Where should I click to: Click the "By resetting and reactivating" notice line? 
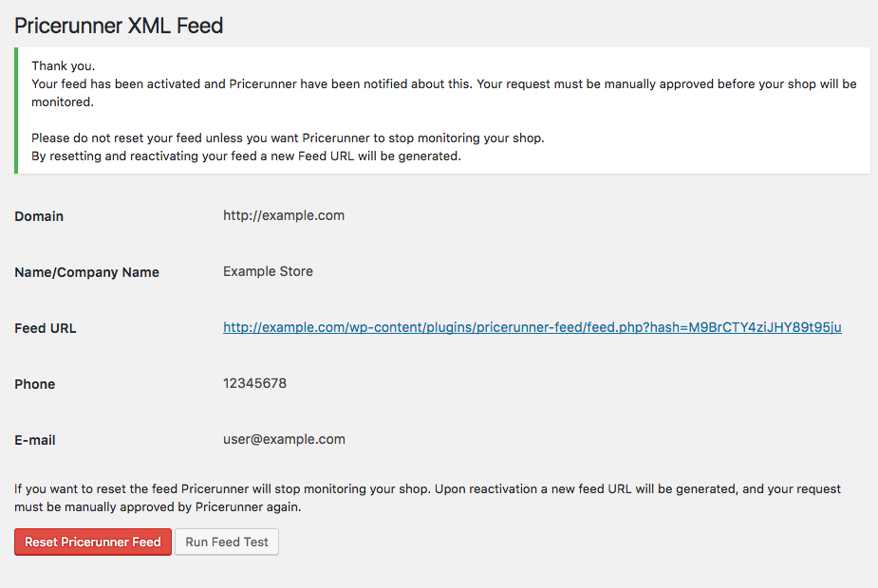[246, 156]
